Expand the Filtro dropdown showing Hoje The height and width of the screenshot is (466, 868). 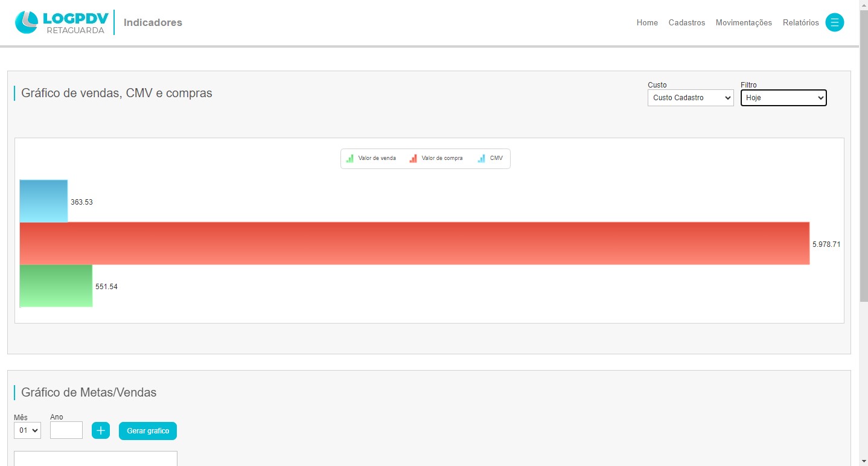[x=783, y=98]
